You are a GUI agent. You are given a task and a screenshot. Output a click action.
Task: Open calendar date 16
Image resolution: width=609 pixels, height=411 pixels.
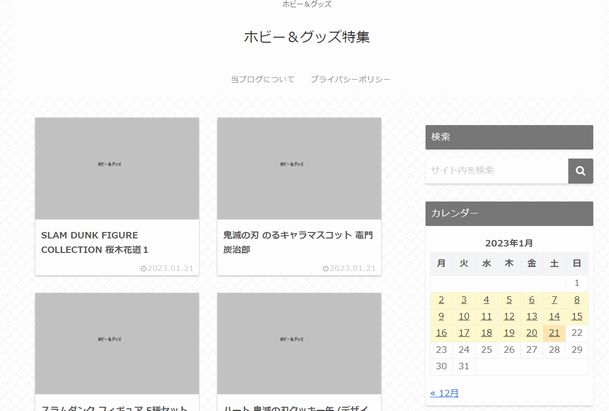pos(441,333)
